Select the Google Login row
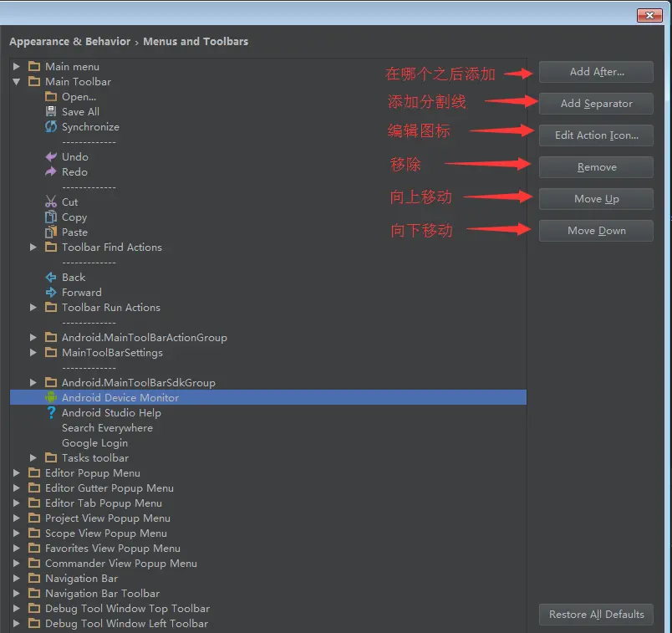The height and width of the screenshot is (633, 672). tap(268, 442)
